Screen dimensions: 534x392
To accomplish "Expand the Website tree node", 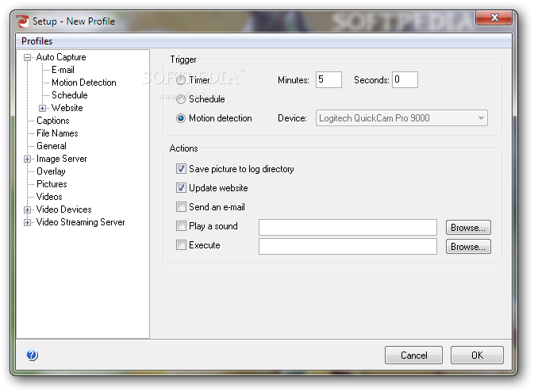I will (42, 108).
